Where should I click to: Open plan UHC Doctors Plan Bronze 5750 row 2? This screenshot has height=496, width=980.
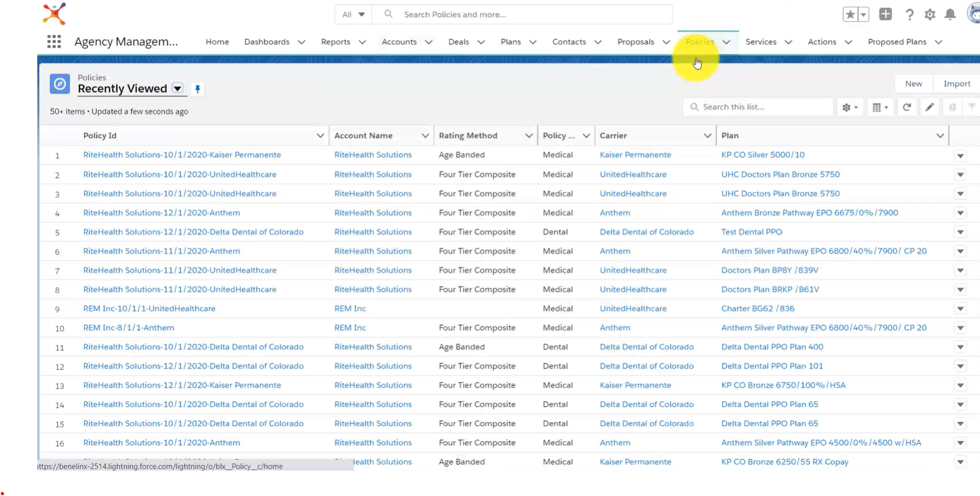(781, 174)
